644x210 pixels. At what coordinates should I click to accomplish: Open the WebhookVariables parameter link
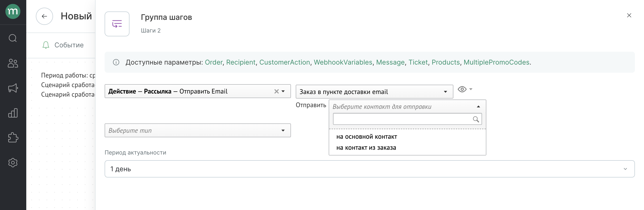343,62
